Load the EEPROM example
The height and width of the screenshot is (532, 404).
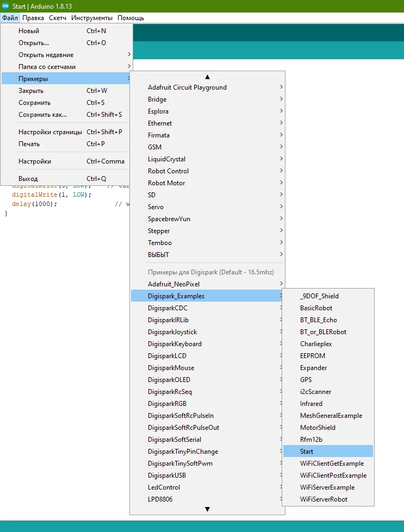328,356
